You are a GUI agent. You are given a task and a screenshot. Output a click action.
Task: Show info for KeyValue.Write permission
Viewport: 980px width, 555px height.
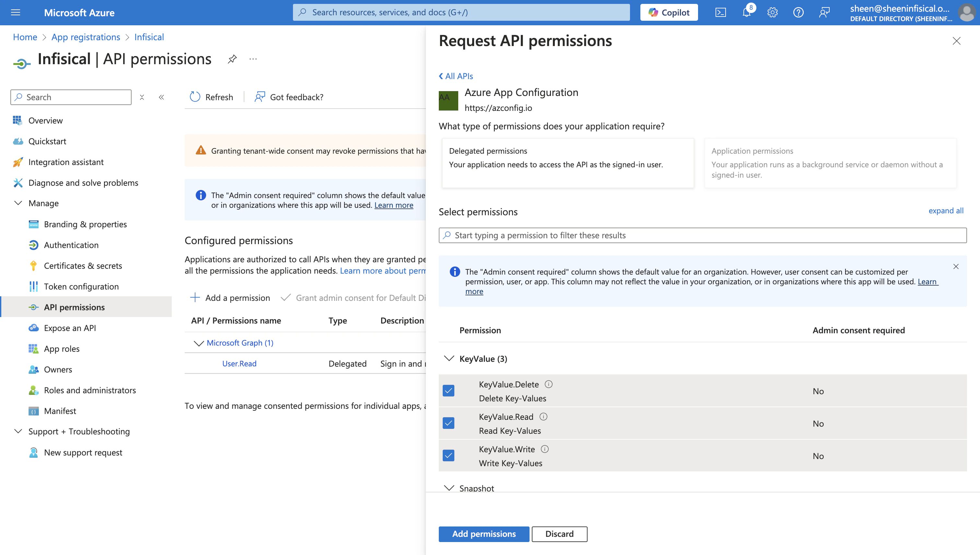545,449
